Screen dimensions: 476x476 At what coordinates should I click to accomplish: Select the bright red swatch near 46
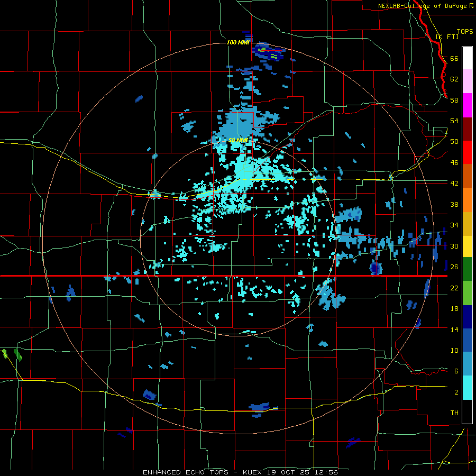pos(467,152)
